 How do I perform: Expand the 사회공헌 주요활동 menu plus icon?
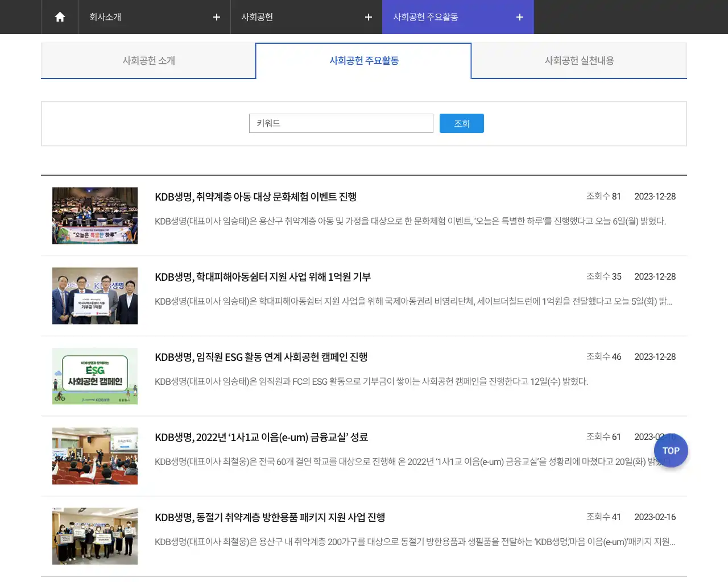pos(519,17)
